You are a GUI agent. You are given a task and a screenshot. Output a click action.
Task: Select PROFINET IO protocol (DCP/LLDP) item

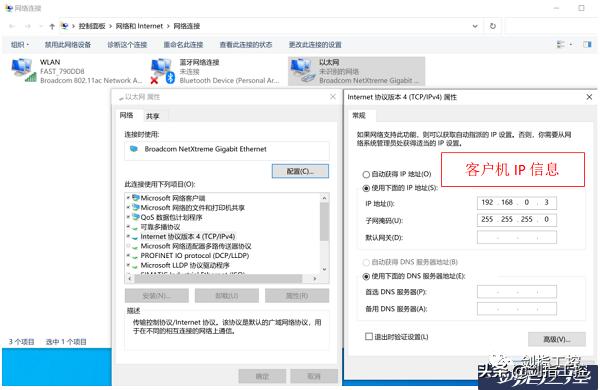(194, 255)
